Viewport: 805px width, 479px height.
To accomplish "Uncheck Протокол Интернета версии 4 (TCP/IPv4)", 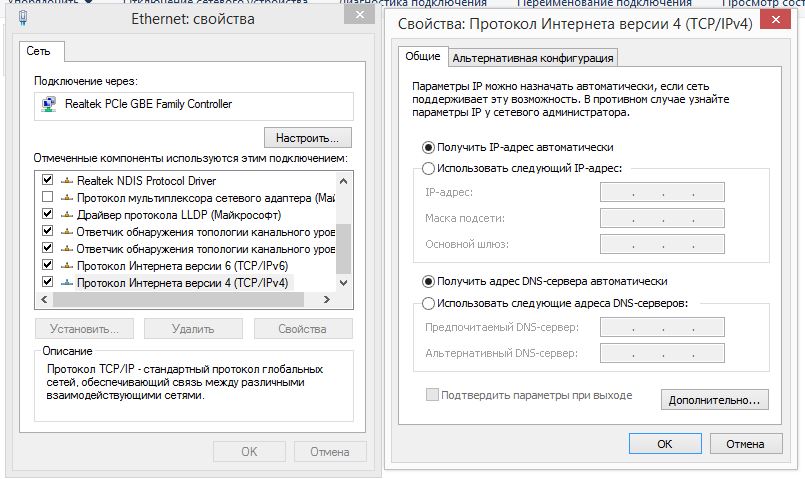I will pos(47,281).
